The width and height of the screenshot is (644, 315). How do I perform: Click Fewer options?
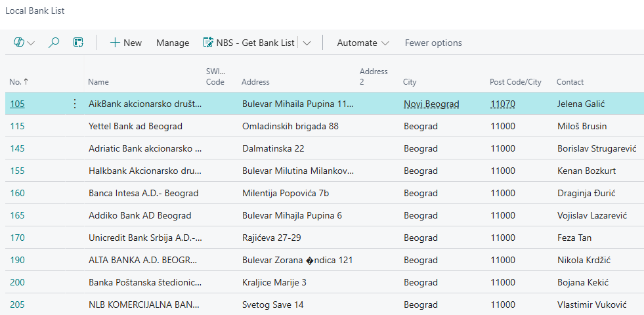tap(433, 43)
